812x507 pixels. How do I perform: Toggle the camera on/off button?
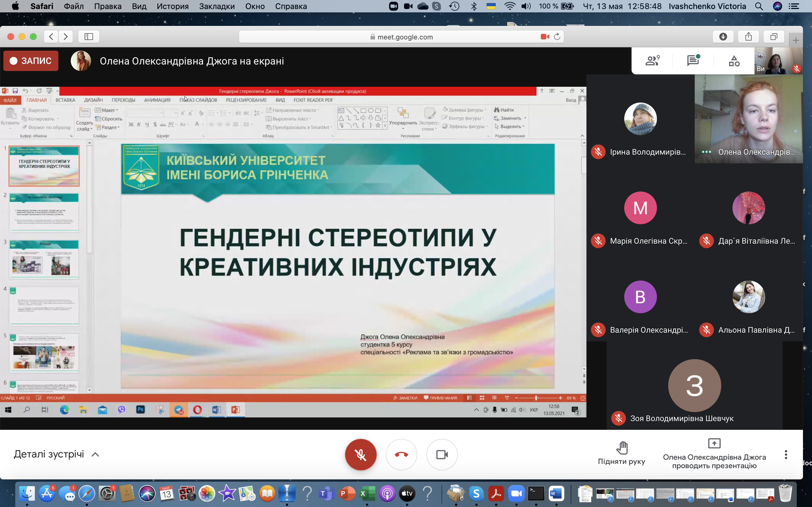(x=442, y=455)
